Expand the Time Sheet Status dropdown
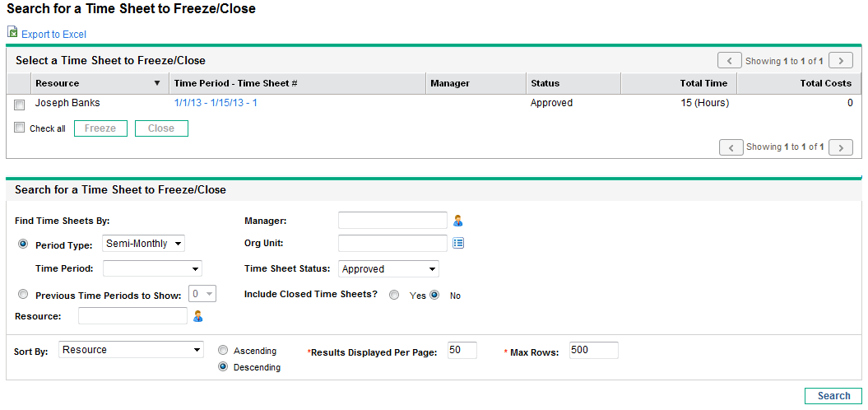This screenshot has width=868, height=410. click(x=388, y=269)
